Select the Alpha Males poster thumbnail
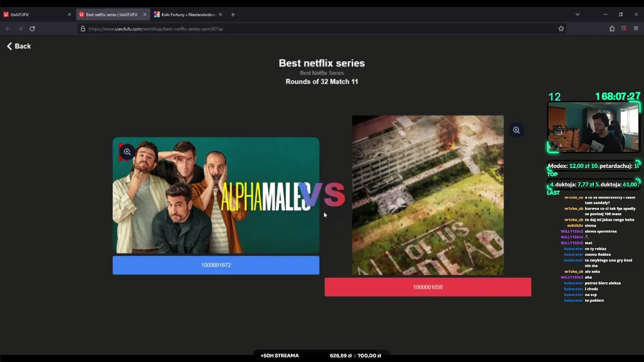 216,196
